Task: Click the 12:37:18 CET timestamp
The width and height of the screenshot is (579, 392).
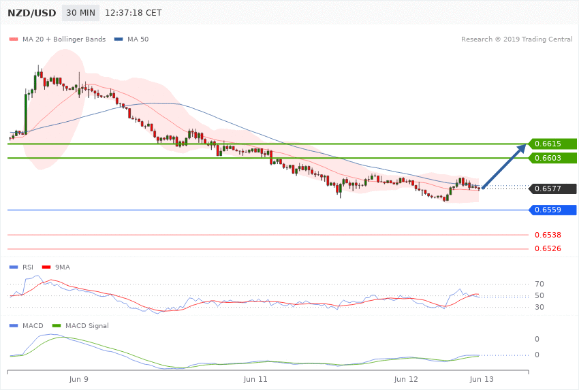Action: point(134,13)
